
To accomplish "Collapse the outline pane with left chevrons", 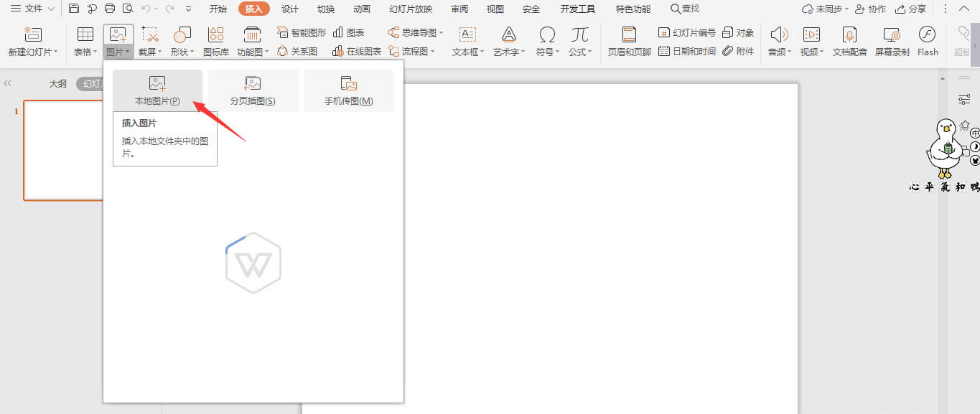I will [x=8, y=83].
